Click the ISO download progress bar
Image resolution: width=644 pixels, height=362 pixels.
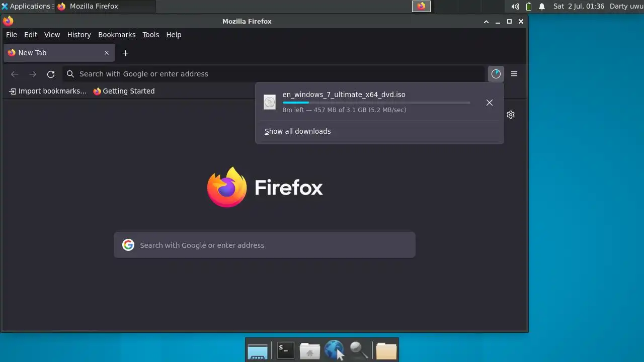376,103
